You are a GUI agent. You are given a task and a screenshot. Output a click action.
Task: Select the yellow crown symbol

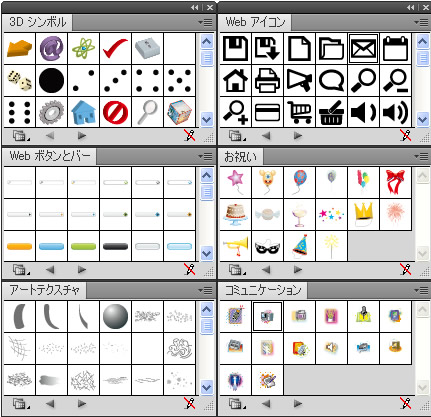coord(363,214)
